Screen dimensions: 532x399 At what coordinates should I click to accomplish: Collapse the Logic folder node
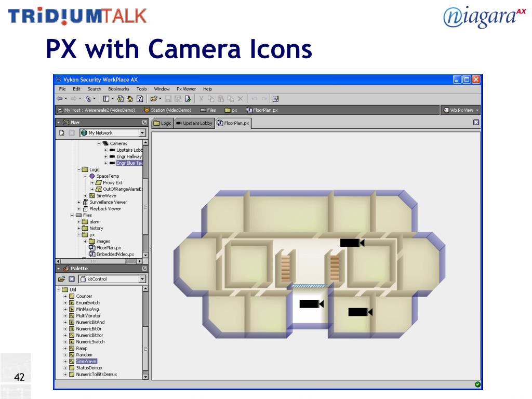pos(79,170)
